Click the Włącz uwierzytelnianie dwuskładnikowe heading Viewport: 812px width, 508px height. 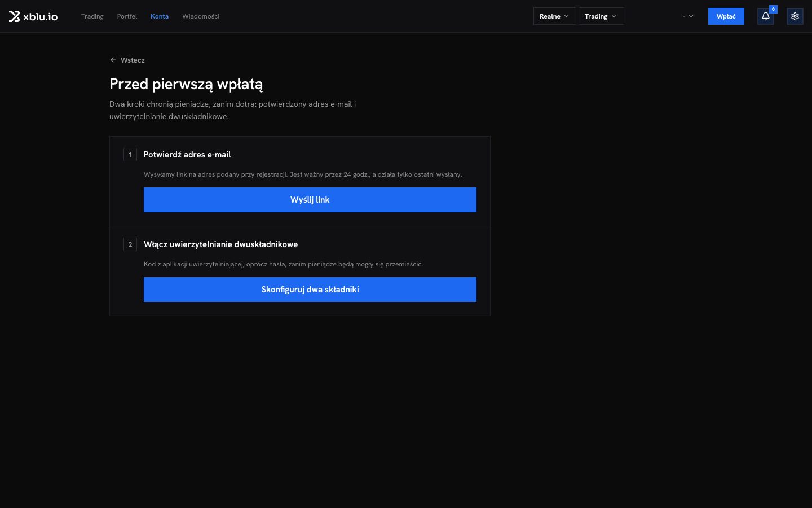220,244
